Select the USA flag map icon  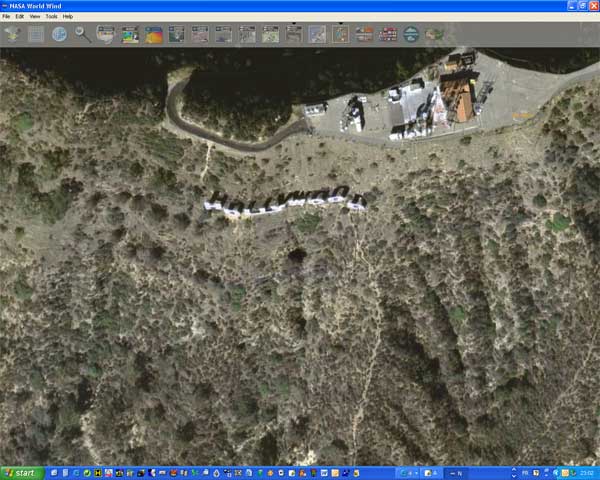coord(434,35)
